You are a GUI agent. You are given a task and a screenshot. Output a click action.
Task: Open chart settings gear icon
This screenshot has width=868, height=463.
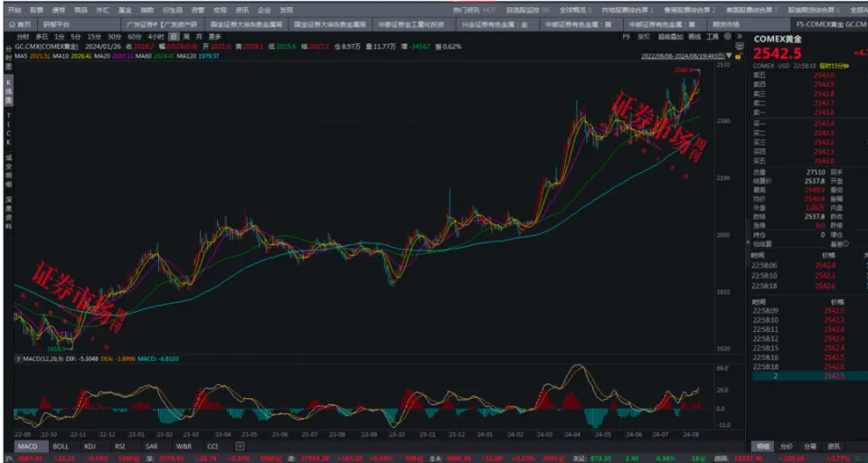(728, 37)
